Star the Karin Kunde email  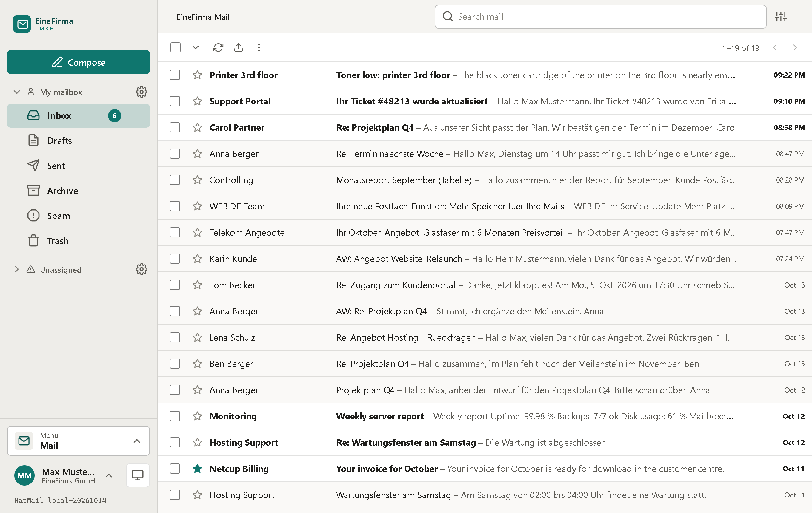point(197,259)
